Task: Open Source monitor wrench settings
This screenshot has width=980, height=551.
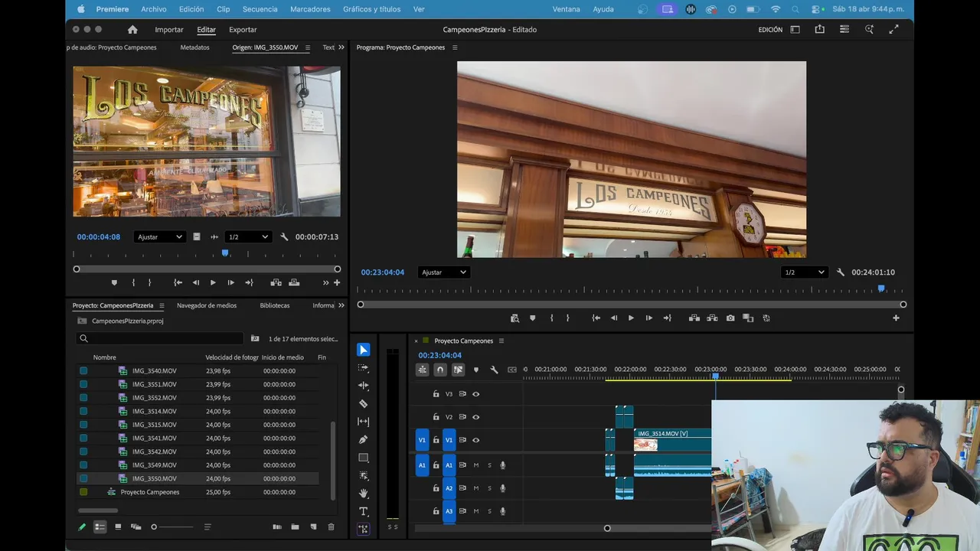Action: tap(284, 237)
